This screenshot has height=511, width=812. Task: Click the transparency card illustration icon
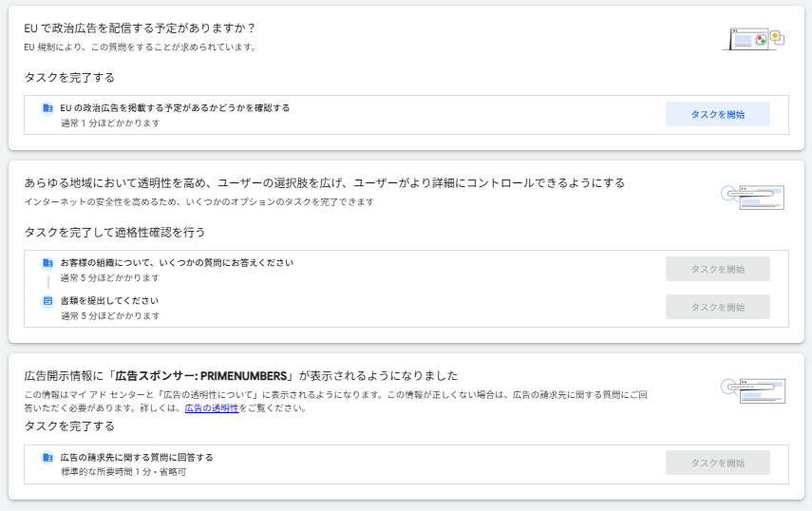point(753,196)
